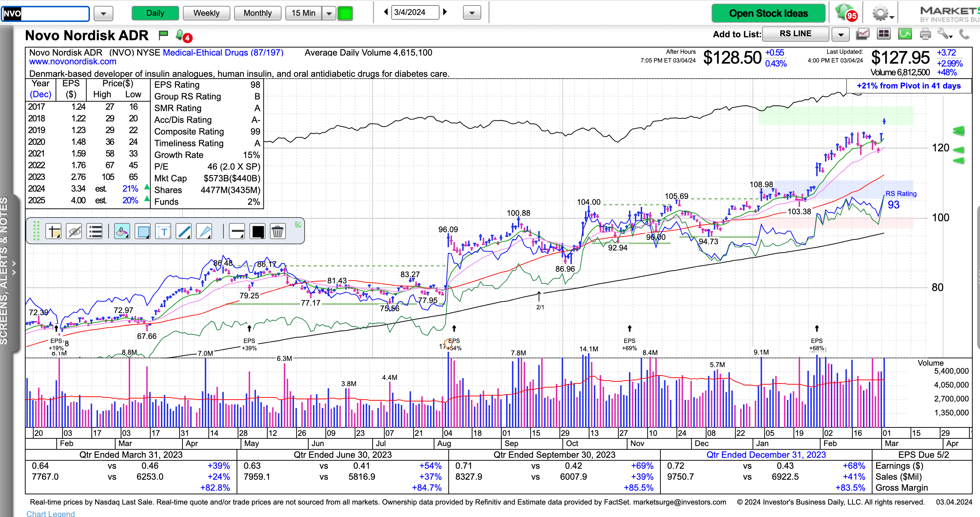980x517 pixels.
Task: Click the date field showing 3/4/2024
Action: 415,12
